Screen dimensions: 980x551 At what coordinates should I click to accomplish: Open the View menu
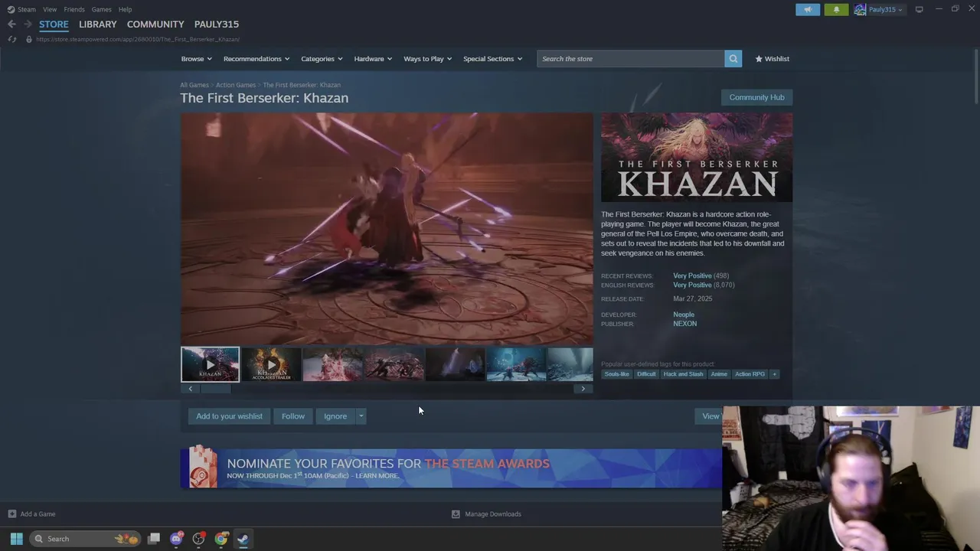pos(50,9)
